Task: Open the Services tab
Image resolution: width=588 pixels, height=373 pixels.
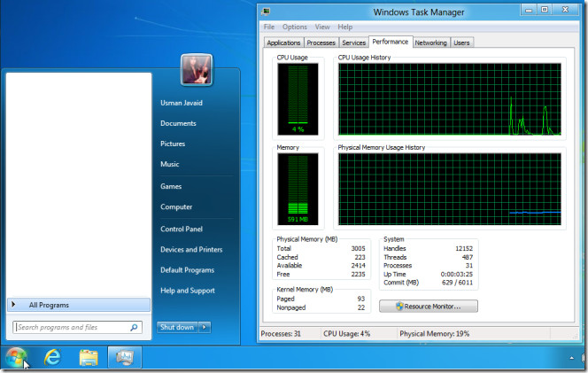Action: pos(353,43)
